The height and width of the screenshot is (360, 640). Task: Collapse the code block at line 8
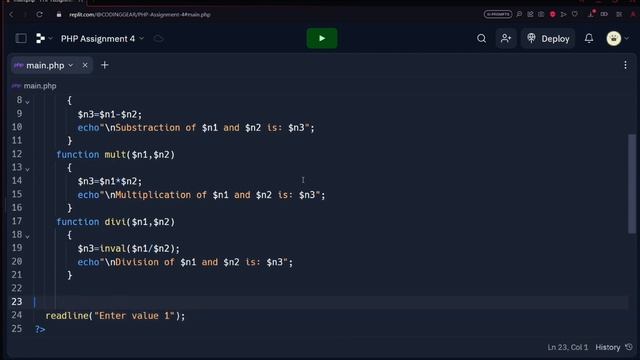(27, 101)
